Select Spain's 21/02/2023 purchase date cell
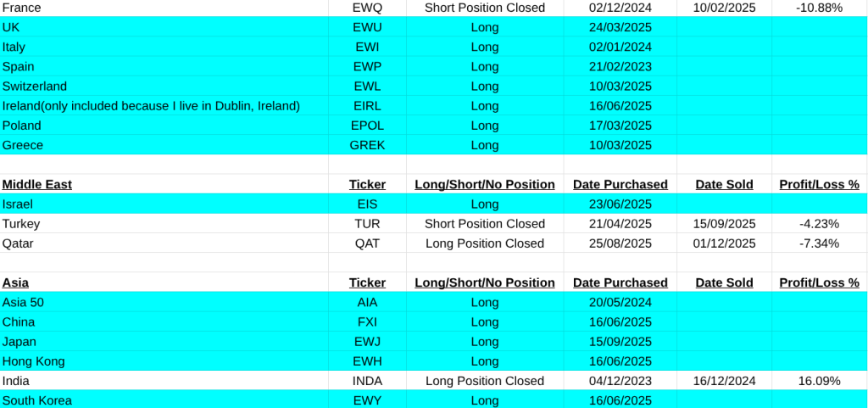This screenshot has width=868, height=408. [x=620, y=66]
